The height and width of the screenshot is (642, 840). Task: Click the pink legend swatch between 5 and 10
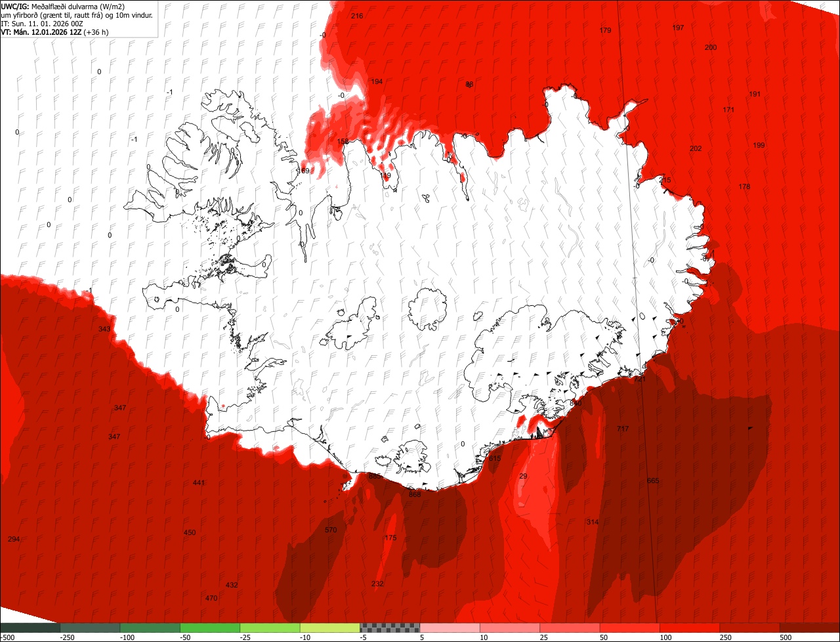click(x=450, y=627)
